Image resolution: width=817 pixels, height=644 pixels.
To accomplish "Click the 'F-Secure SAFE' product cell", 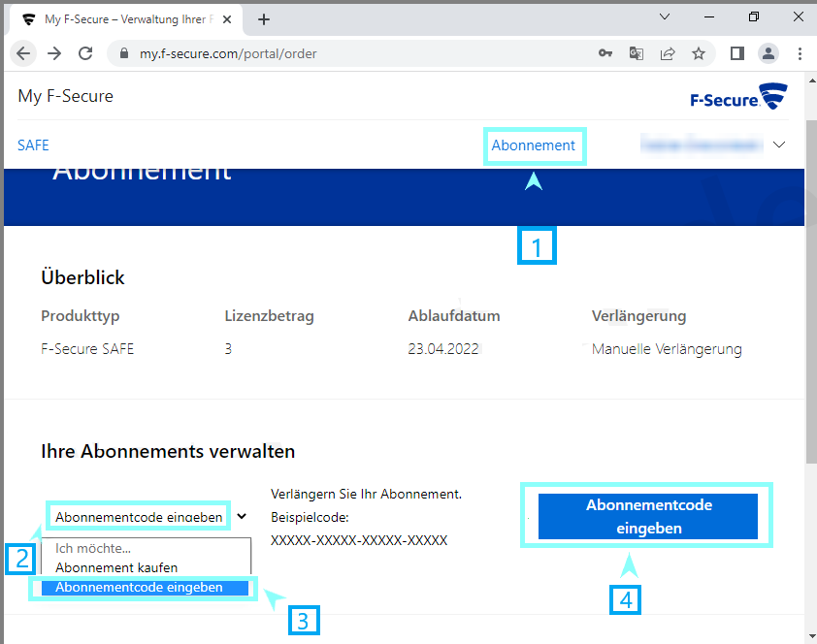I will 87,349.
